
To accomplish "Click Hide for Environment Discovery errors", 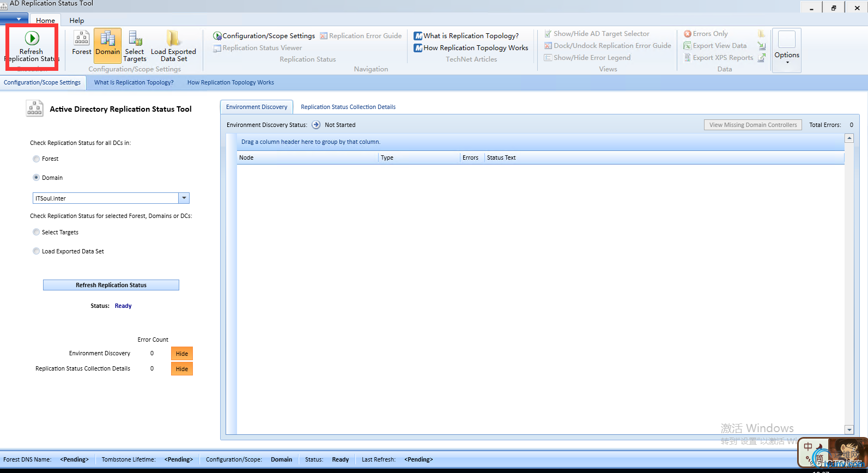I will click(x=182, y=354).
